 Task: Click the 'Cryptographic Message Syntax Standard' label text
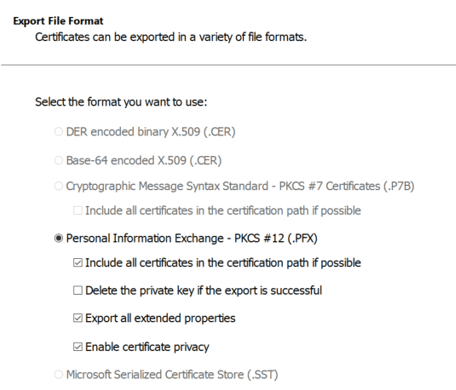click(167, 186)
